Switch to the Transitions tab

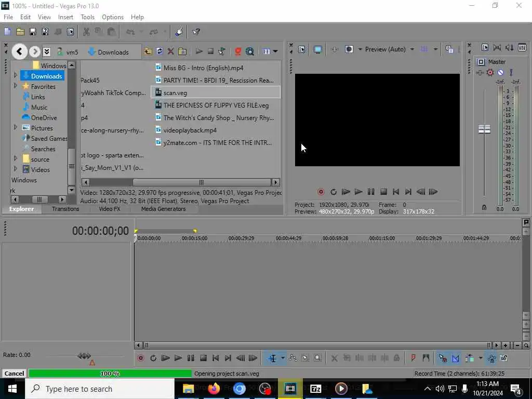click(x=65, y=209)
